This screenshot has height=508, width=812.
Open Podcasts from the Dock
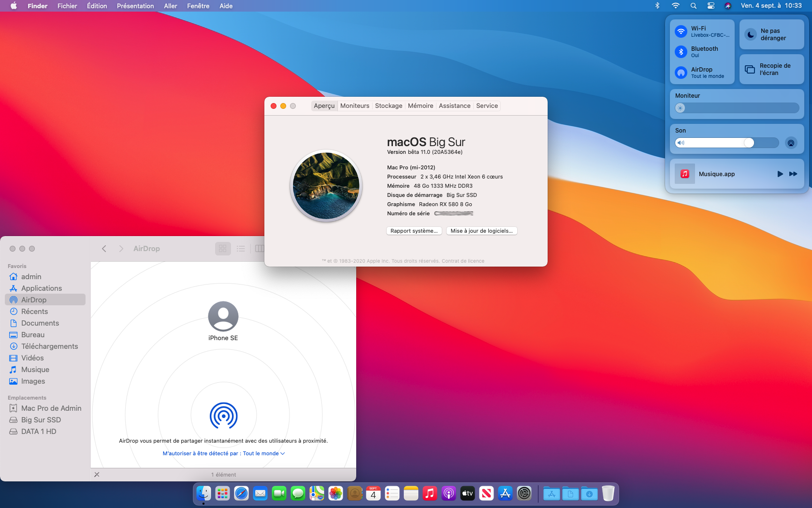click(x=449, y=493)
